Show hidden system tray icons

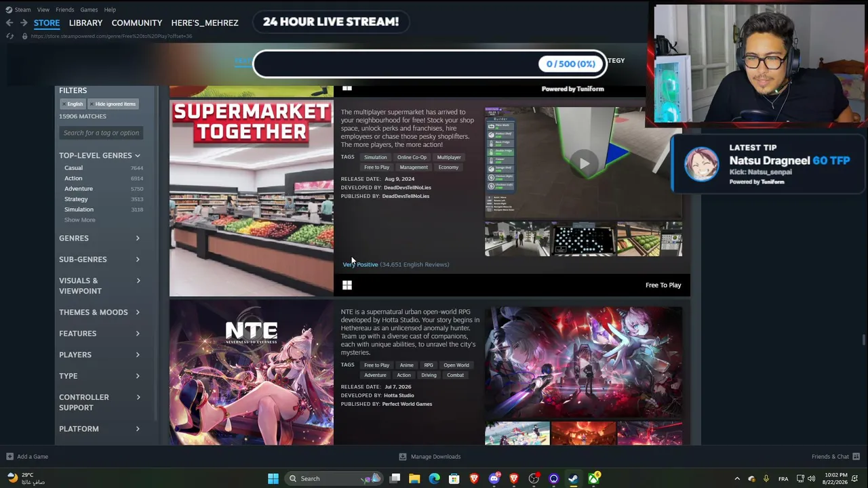pos(737,479)
